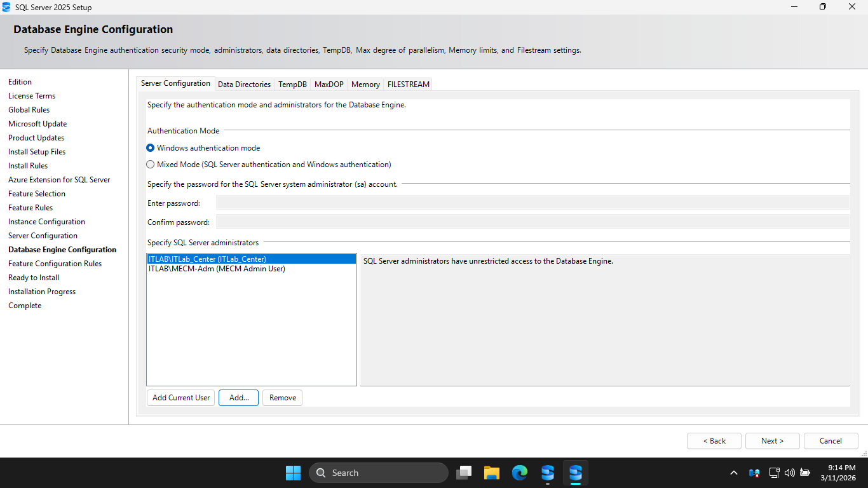The height and width of the screenshot is (488, 868).
Task: Open the Windows Start menu
Action: coord(293,473)
